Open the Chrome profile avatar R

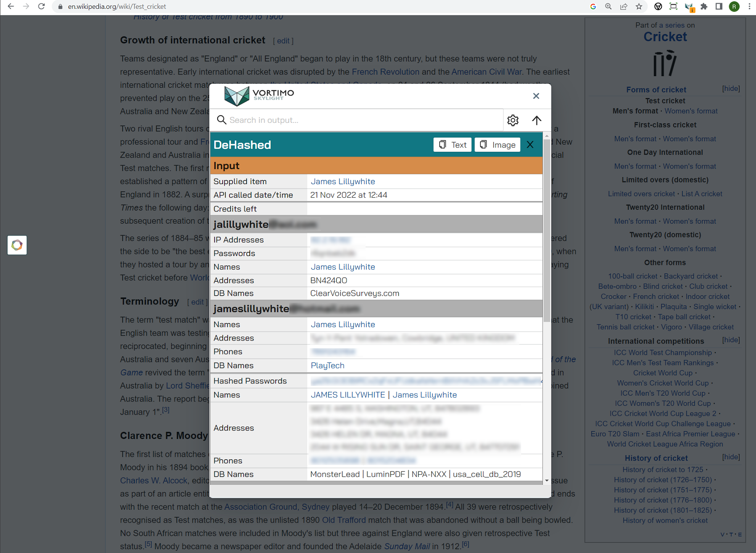734,6
